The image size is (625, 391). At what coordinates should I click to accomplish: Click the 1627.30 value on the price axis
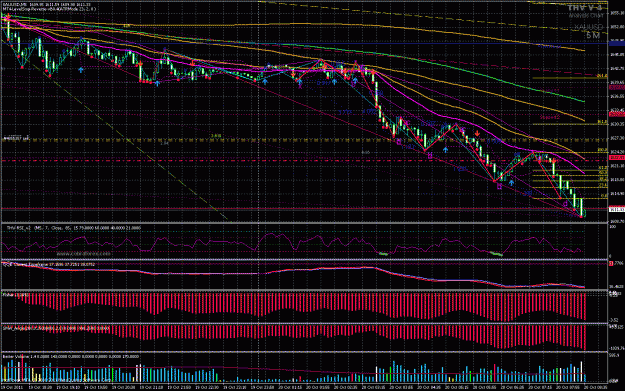(617, 138)
